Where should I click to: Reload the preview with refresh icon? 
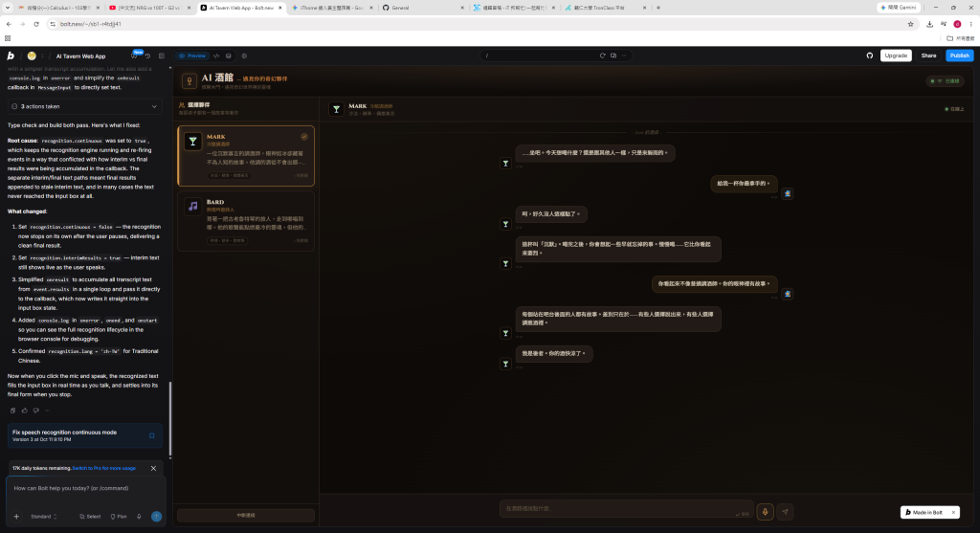tap(603, 56)
